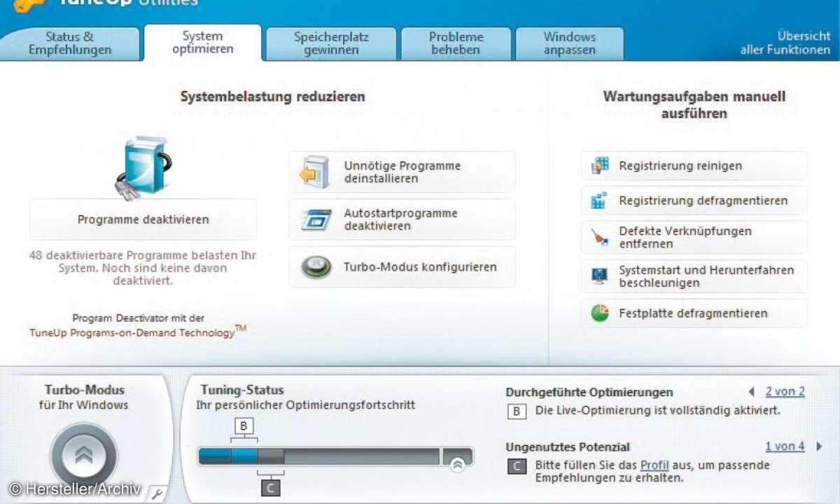The image size is (840, 504).
Task: Click the 'Ungenutztes Potenzial' heading
Action: tap(568, 447)
